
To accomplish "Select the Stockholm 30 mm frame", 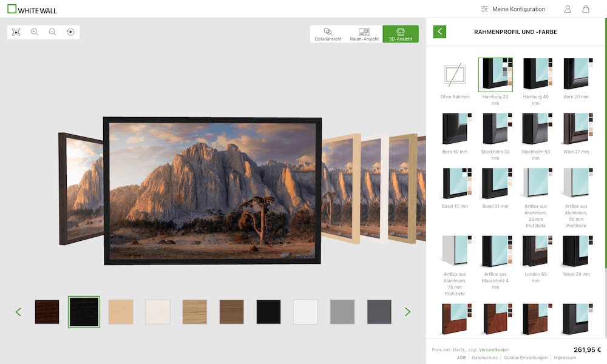I will coord(495,136).
